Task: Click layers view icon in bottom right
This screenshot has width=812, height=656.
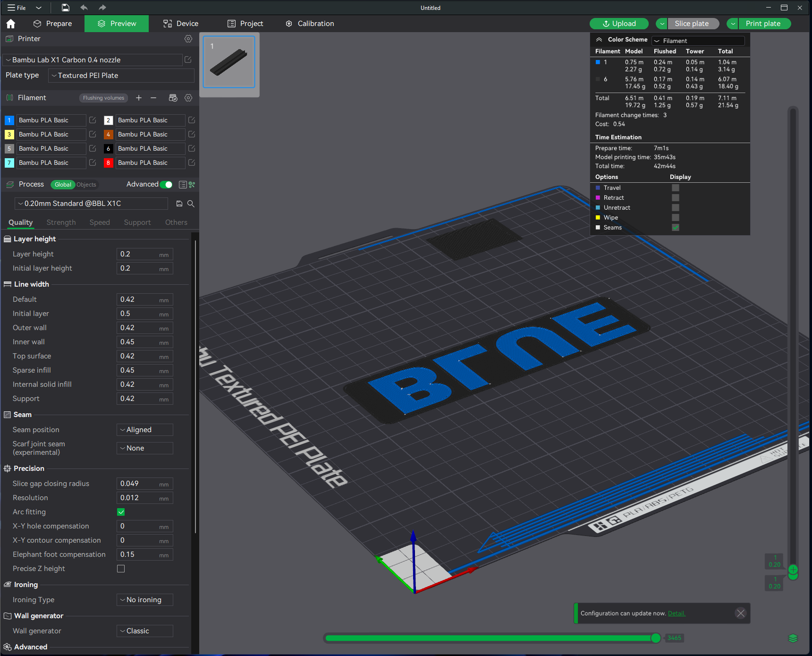Action: 793,638
